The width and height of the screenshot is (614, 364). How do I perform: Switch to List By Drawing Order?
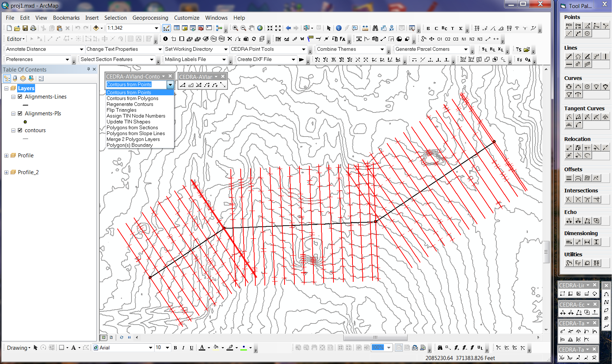(7, 78)
